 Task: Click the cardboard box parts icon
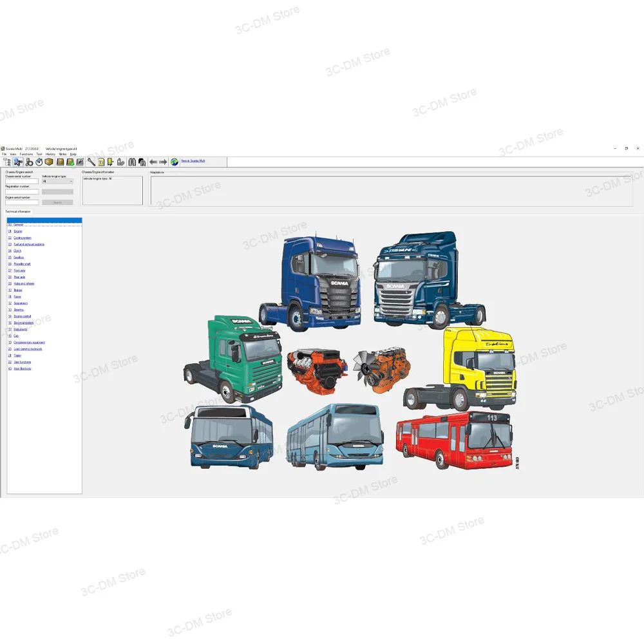(49, 162)
